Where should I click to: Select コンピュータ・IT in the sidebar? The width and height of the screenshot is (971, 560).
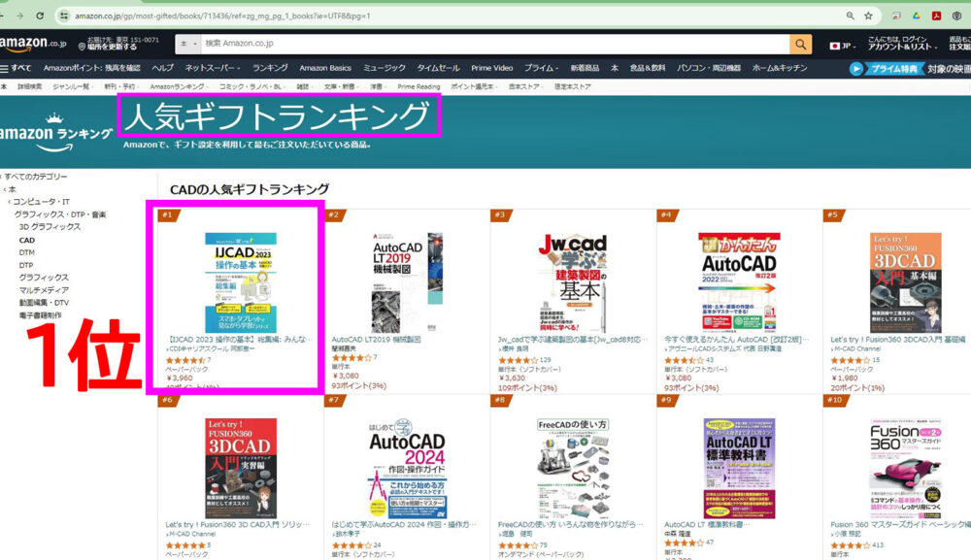(x=41, y=202)
